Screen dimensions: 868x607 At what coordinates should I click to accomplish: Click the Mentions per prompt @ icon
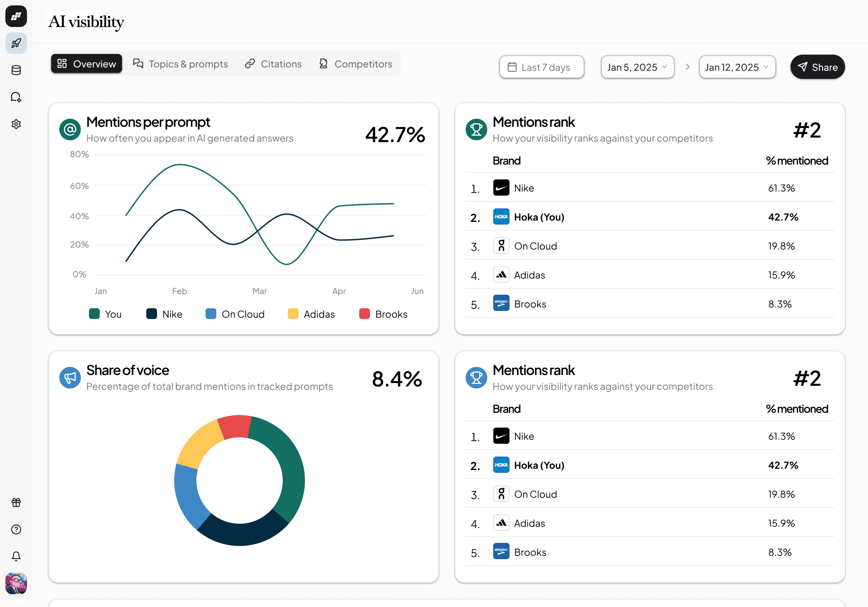(x=70, y=130)
